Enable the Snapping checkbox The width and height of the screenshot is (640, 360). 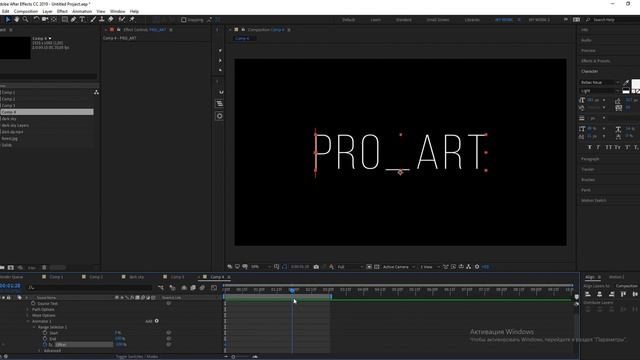click(x=184, y=20)
